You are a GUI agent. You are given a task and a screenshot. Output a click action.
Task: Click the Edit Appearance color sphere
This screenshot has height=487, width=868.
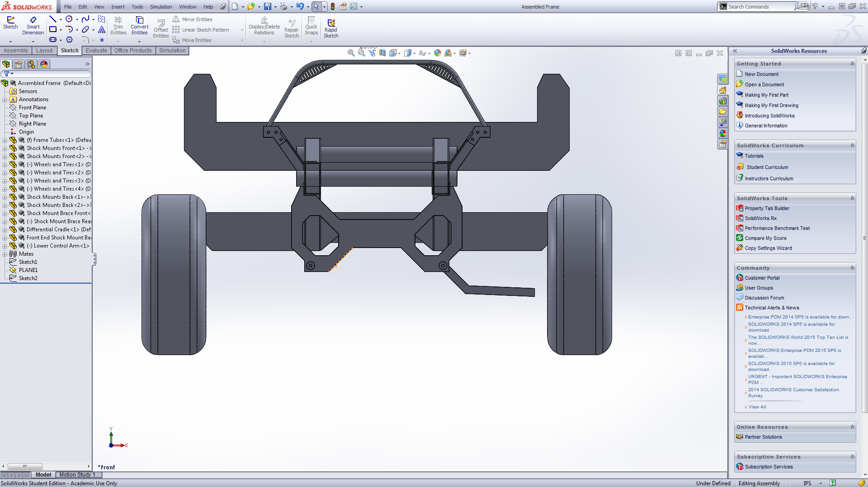437,53
